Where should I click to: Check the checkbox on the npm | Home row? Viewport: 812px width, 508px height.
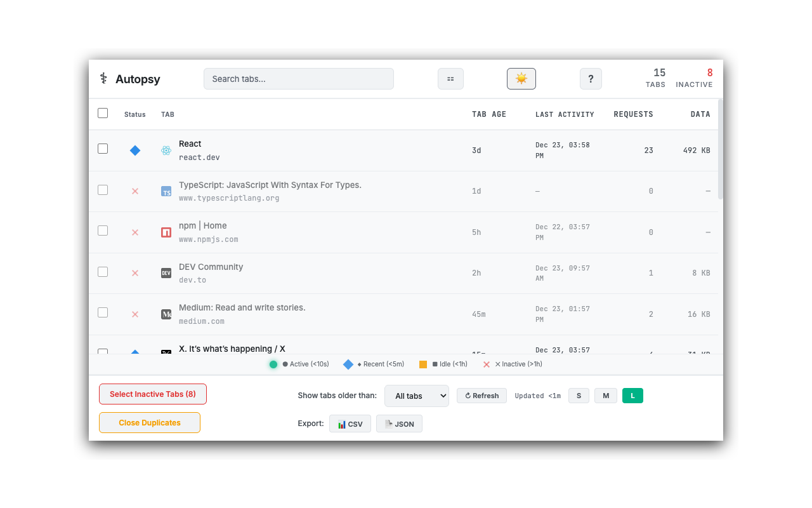coord(103,230)
